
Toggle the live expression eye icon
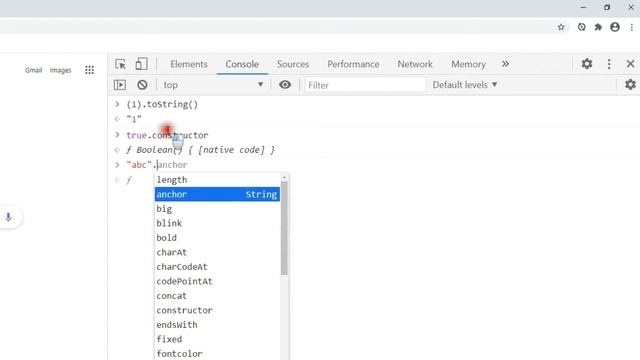tap(285, 85)
